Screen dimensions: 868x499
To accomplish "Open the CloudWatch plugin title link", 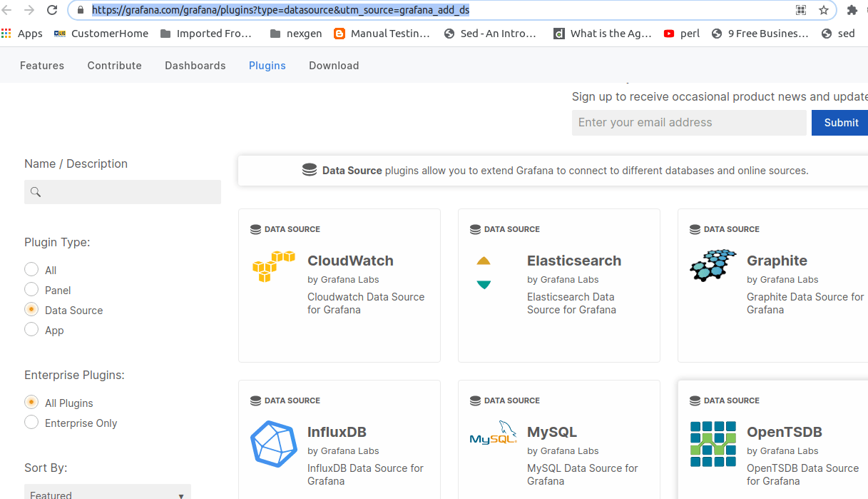I will click(350, 261).
